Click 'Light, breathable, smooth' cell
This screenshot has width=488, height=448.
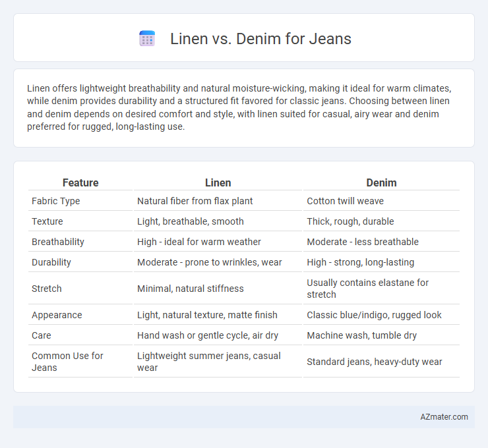point(191,221)
